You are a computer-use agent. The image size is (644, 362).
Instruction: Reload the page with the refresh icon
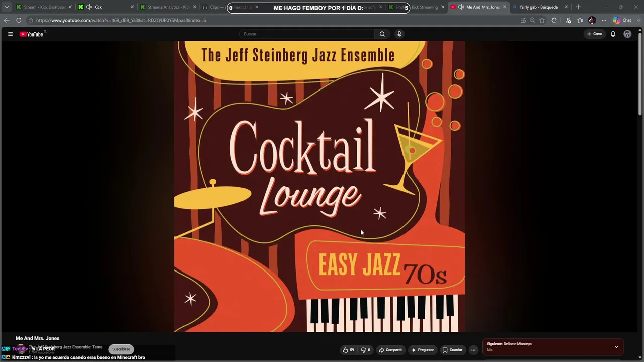(x=19, y=20)
